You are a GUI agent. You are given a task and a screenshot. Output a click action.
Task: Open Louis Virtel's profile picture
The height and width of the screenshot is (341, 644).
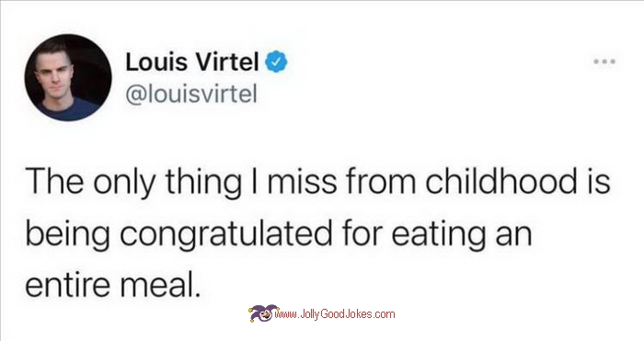click(68, 77)
